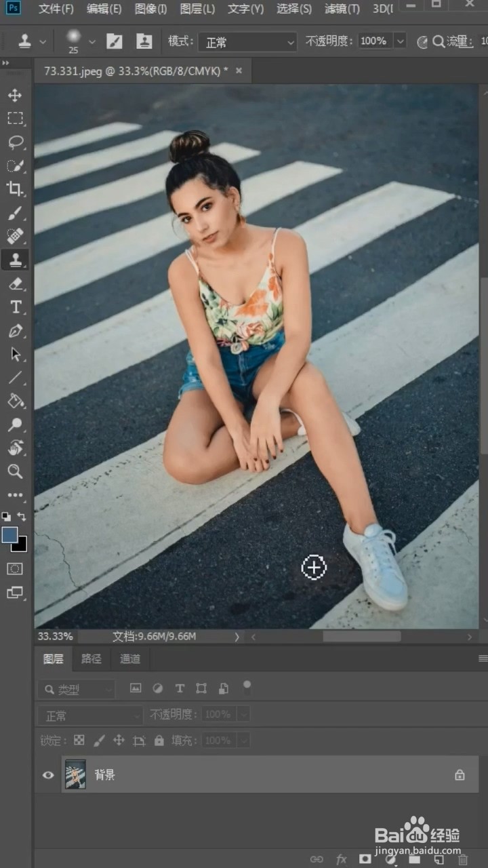Select the Quick Selection tool

[15, 165]
